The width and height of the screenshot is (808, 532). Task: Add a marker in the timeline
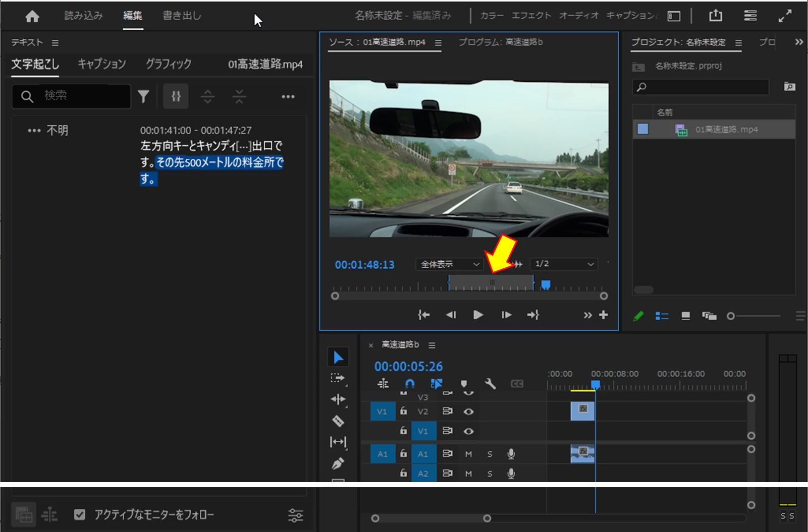pos(464,384)
